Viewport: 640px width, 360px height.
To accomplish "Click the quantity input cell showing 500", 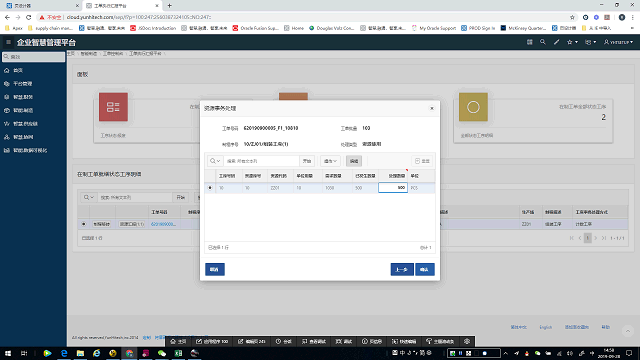I will [393, 187].
